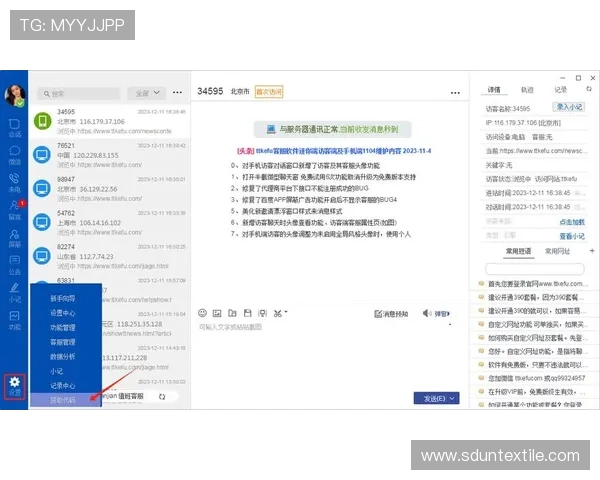Select phrase 软件有免费版,只要不违法就可以
This screenshot has width=600, height=480.
tap(534, 365)
